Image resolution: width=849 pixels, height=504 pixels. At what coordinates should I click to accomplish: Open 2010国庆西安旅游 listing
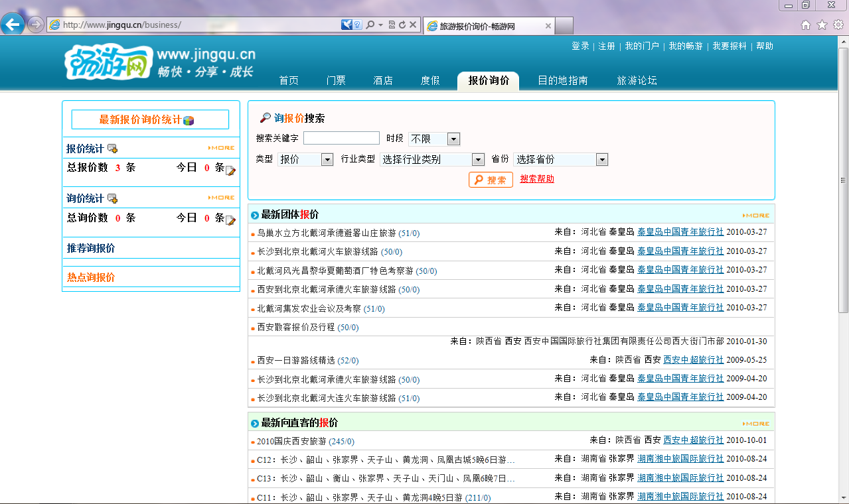tap(291, 441)
